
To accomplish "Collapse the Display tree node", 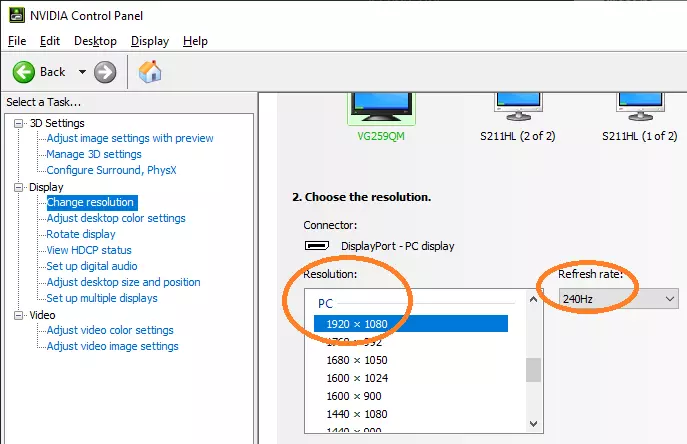I will tap(18, 187).
